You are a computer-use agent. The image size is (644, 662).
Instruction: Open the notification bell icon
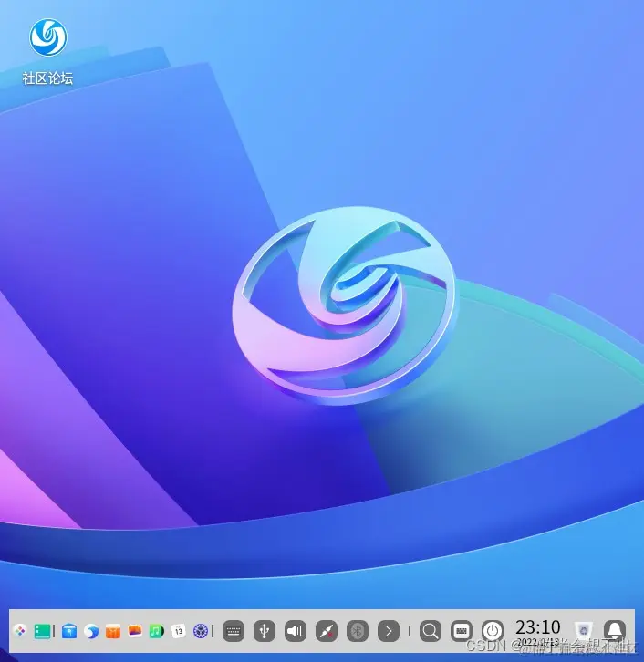615,631
